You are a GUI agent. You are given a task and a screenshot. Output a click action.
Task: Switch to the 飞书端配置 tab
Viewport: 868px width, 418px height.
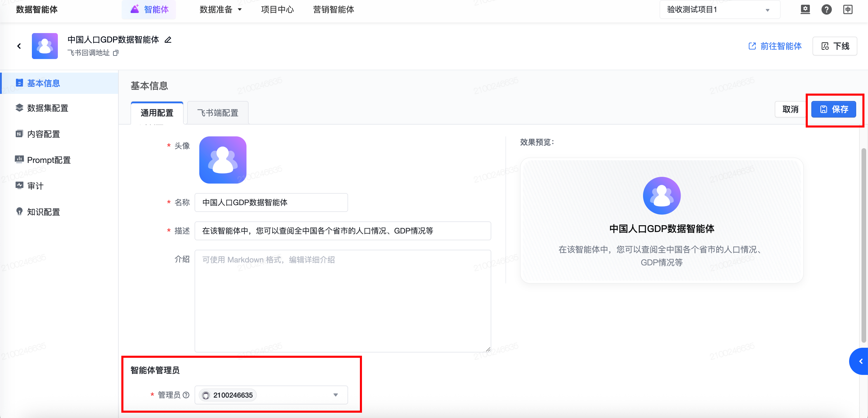click(x=218, y=113)
